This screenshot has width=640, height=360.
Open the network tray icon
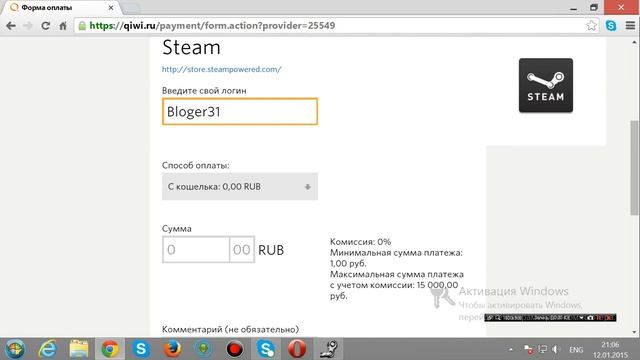[542, 350]
